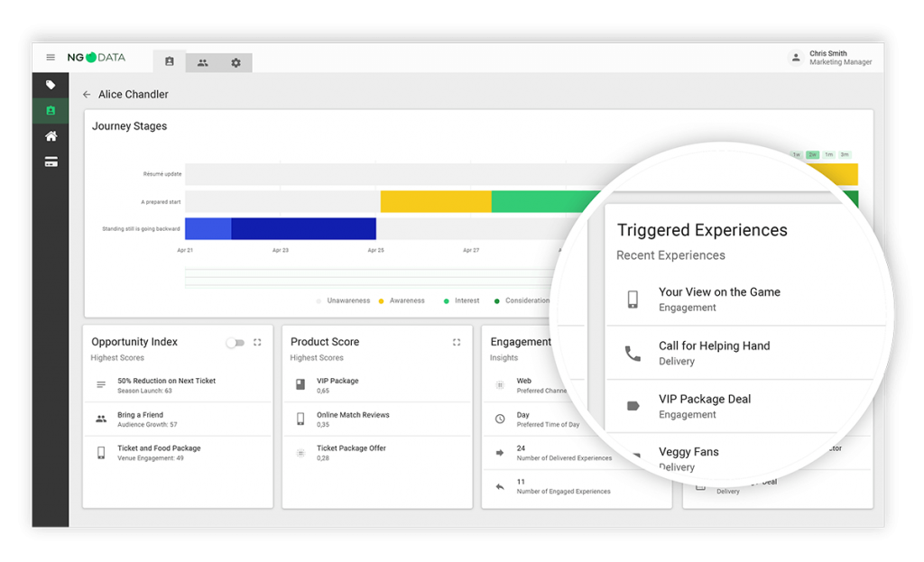The height and width of the screenshot is (562, 924).
Task: Select the green profile badge sidebar icon
Action: (x=51, y=111)
